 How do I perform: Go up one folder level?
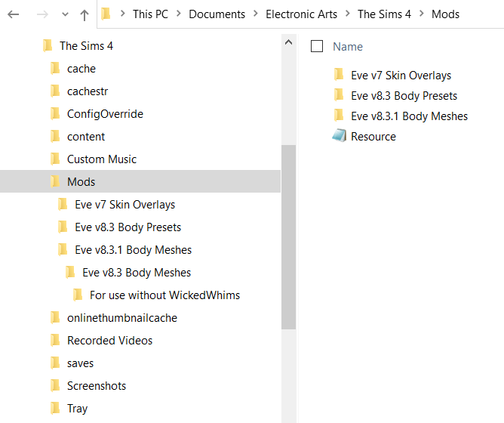(85, 15)
